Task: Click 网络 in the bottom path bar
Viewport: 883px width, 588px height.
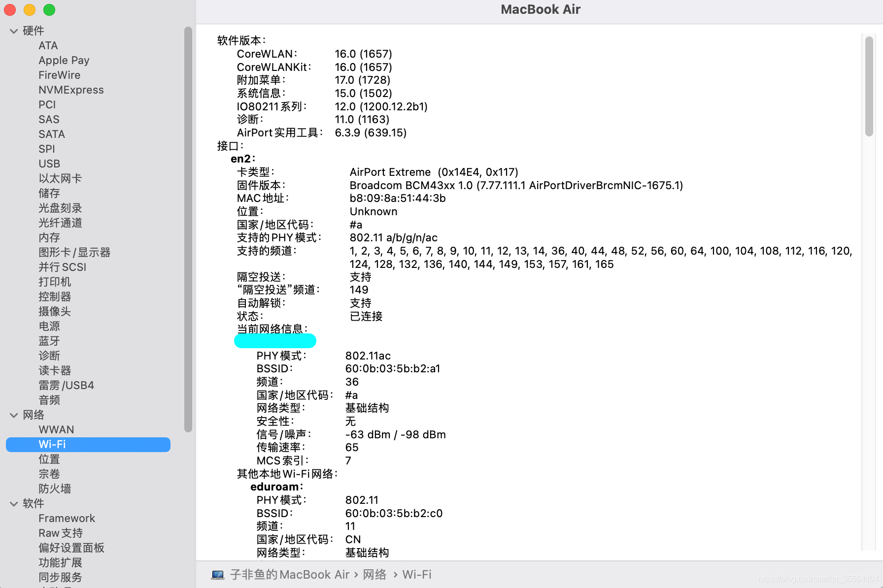Action: click(x=374, y=575)
